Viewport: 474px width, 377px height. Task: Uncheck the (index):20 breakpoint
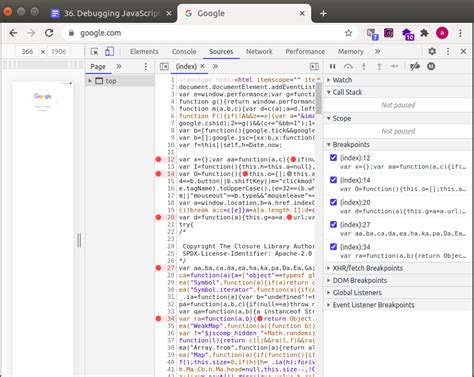333,202
